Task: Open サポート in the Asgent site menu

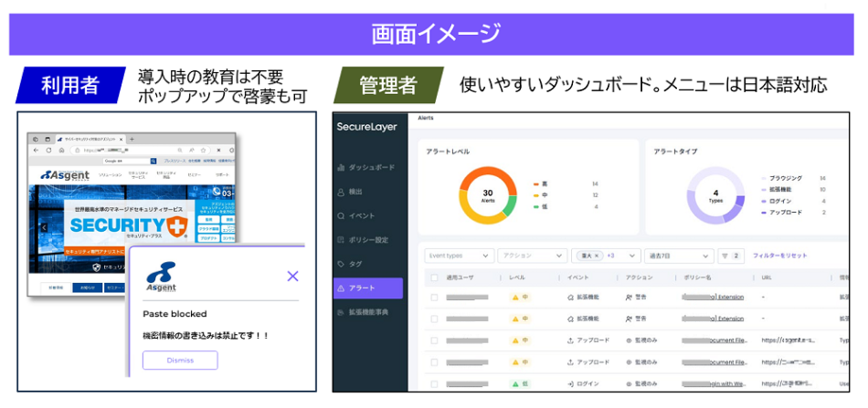Action: coord(222,174)
